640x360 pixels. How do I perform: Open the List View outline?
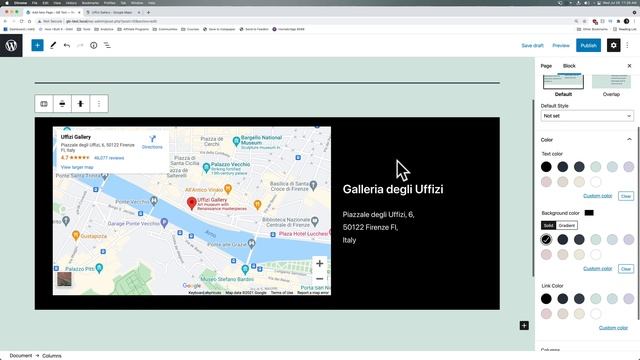pyautogui.click(x=107, y=45)
